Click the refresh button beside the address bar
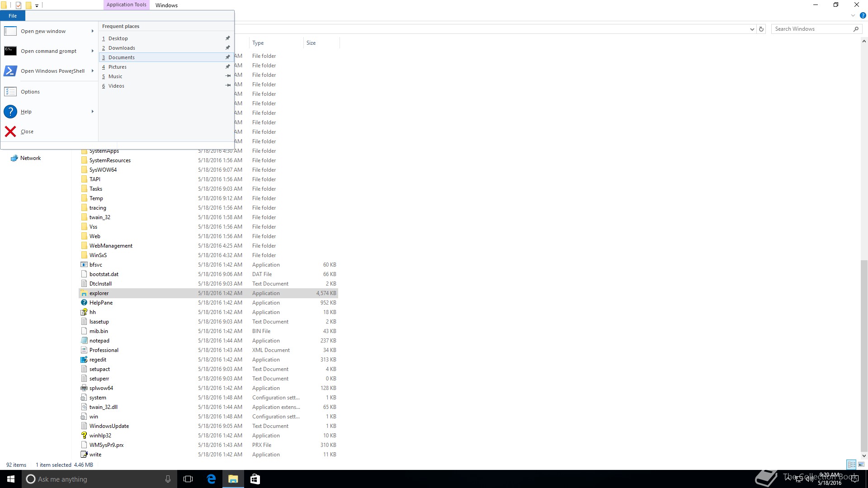Viewport: 868px width, 488px height. point(761,29)
